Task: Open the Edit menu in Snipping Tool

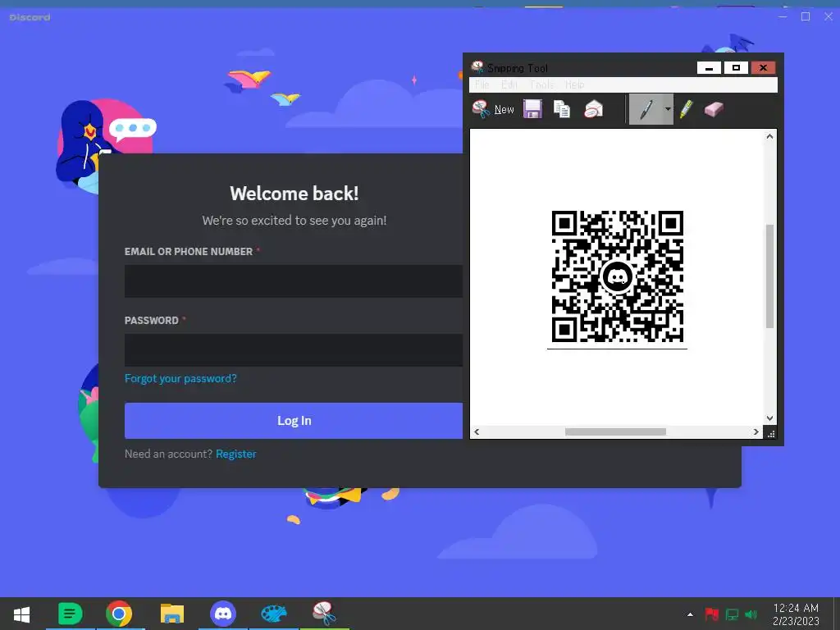Action: (509, 84)
